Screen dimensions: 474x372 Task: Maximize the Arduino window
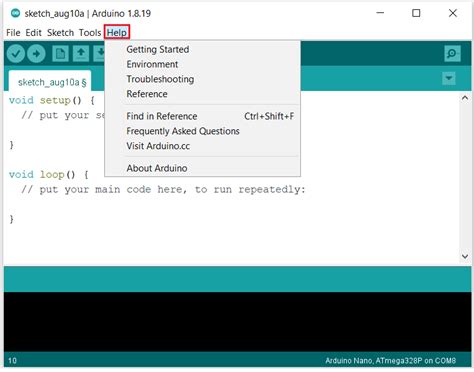click(416, 13)
